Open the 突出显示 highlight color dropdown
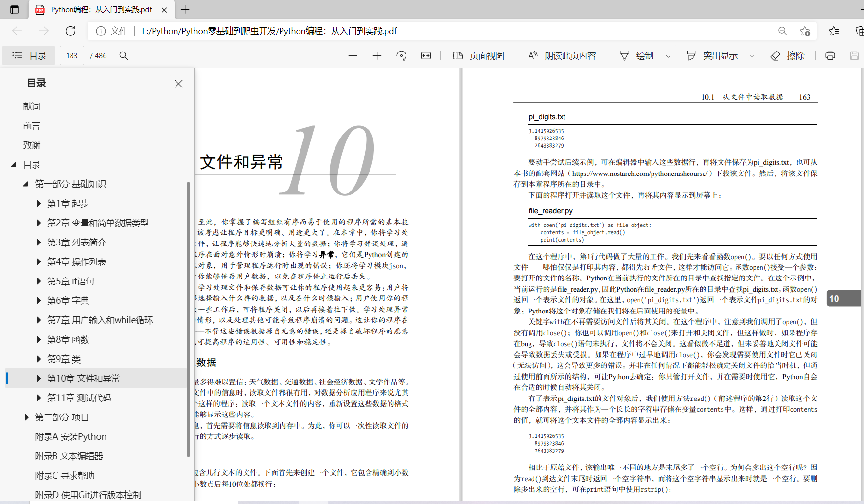 tap(752, 56)
